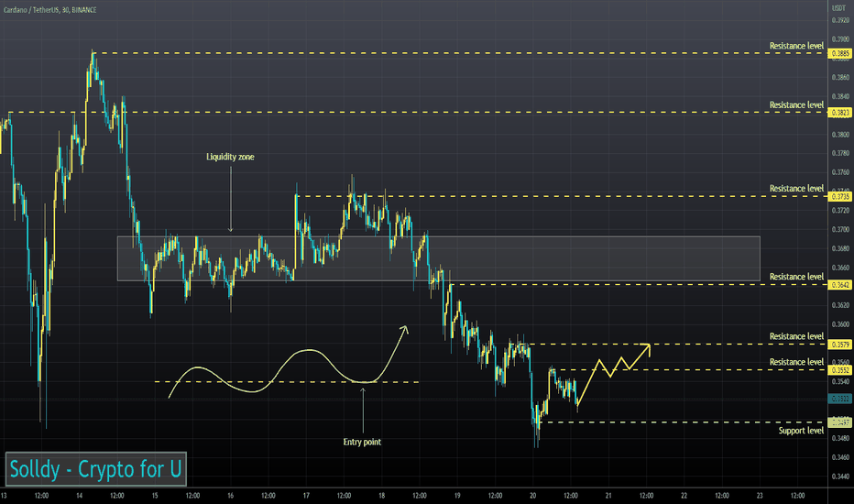Click date 14 on the time axis

click(x=79, y=496)
